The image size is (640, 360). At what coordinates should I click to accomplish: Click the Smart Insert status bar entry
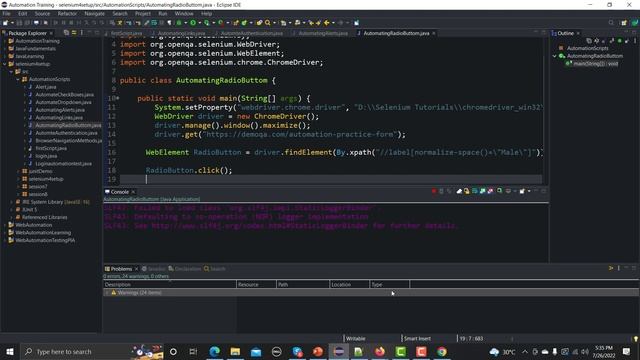(x=417, y=338)
